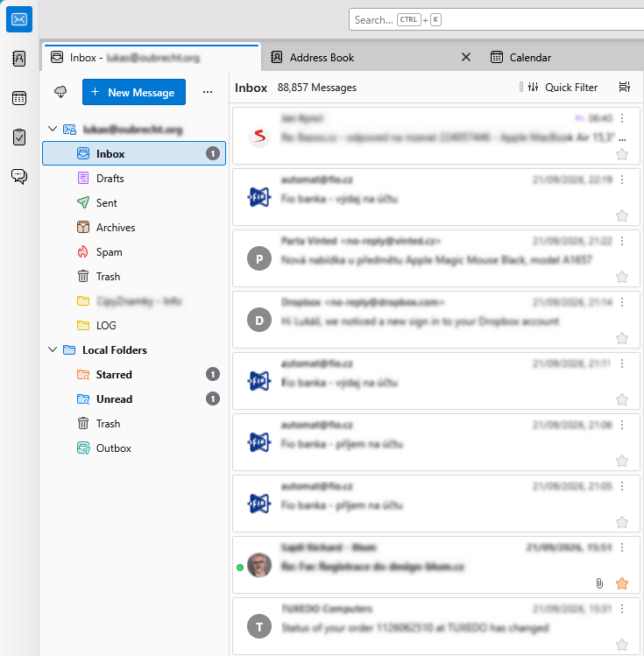The image size is (644, 656).
Task: Open the Address Book space in sidebar
Action: (x=19, y=59)
